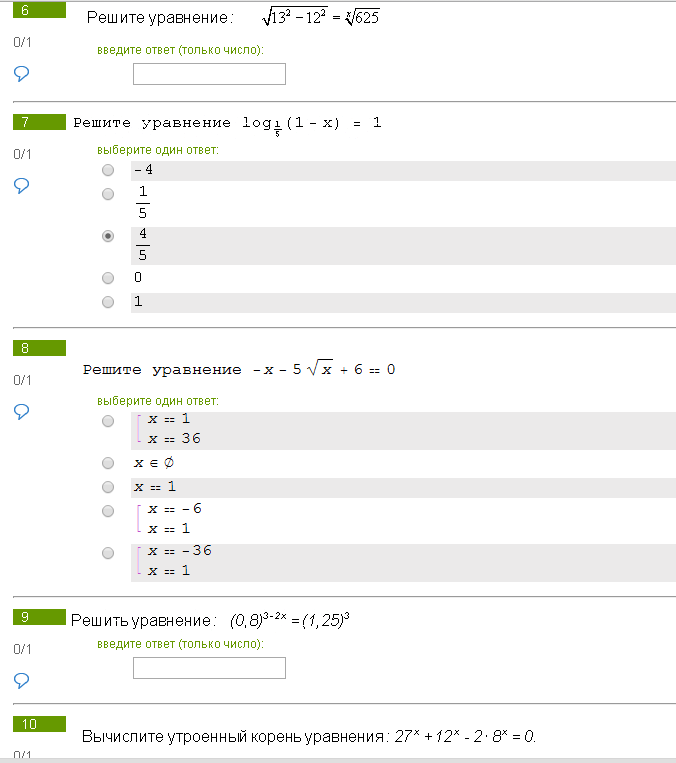The image size is (676, 763).
Task: Pick single x = 1 answer in question 8
Action: tap(108, 487)
